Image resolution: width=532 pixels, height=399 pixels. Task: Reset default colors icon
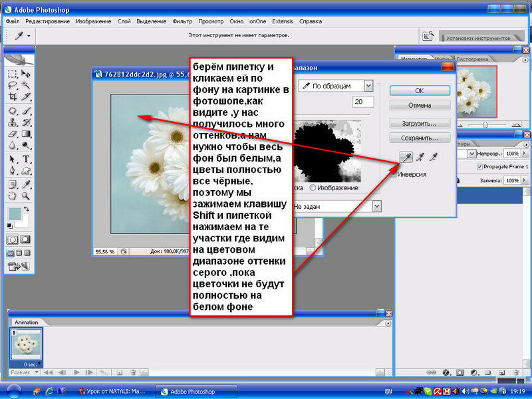click(10, 225)
